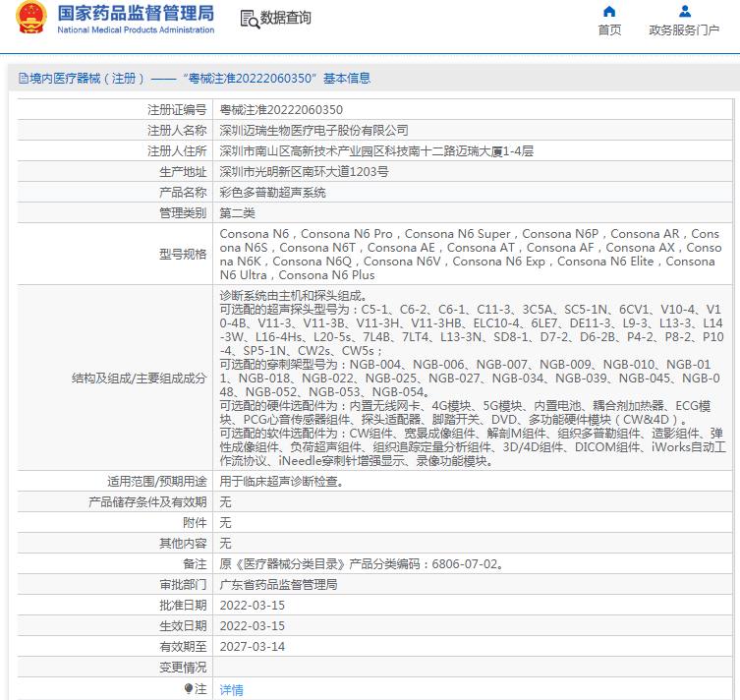
Task: Select the 备注 classification code text
Action: coord(362,564)
